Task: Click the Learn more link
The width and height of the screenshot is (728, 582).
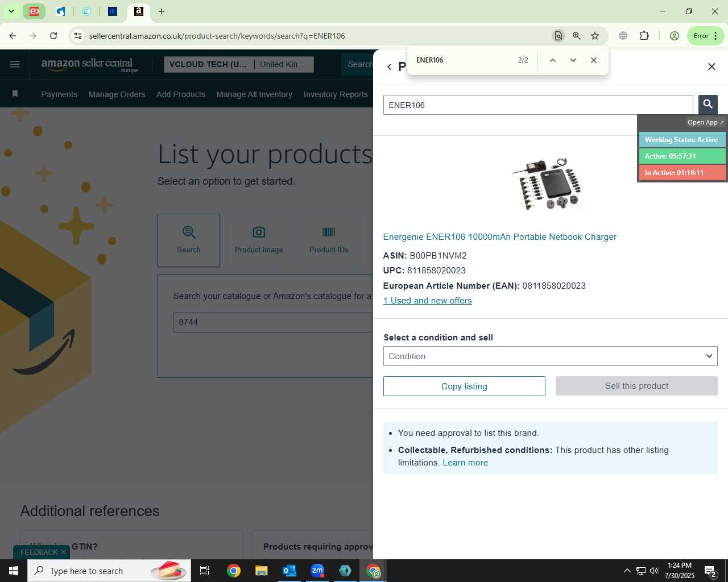Action: [x=465, y=463]
